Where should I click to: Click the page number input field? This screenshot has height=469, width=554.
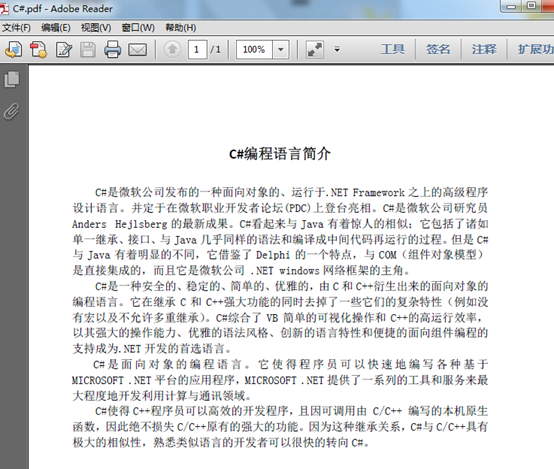[x=197, y=49]
